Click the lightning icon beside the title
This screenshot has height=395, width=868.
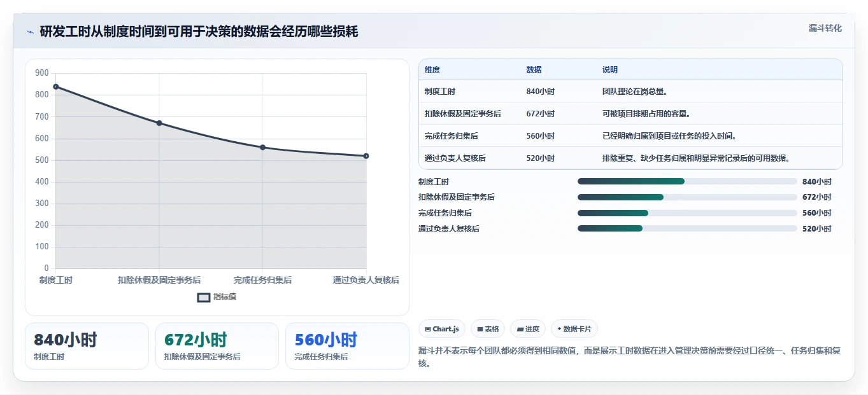31,32
